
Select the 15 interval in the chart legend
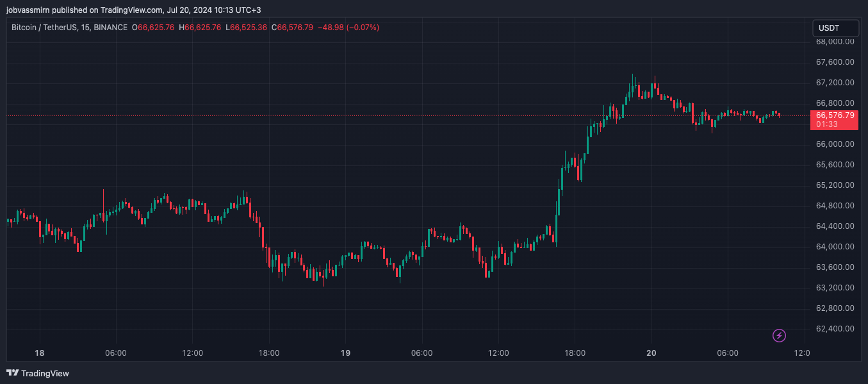point(85,28)
